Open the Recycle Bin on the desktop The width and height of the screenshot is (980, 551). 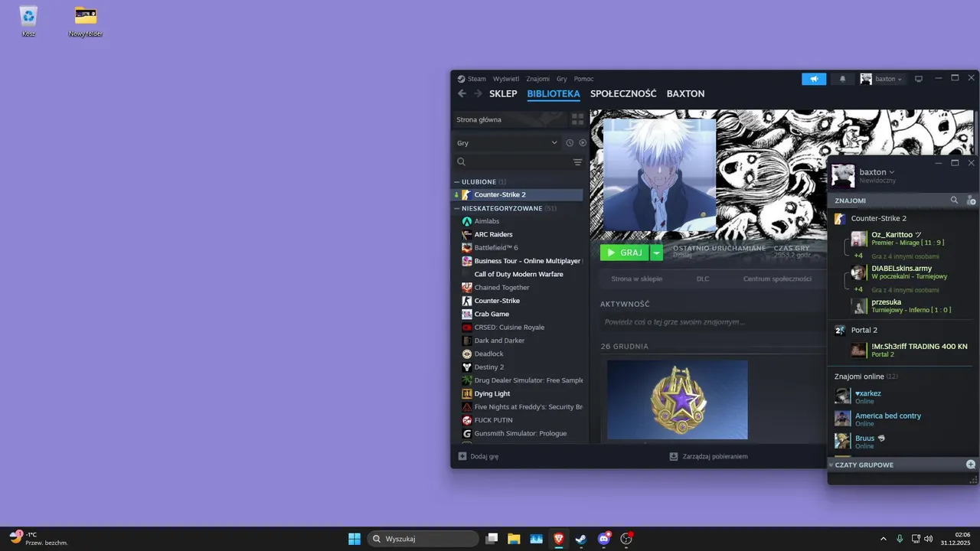coord(29,21)
